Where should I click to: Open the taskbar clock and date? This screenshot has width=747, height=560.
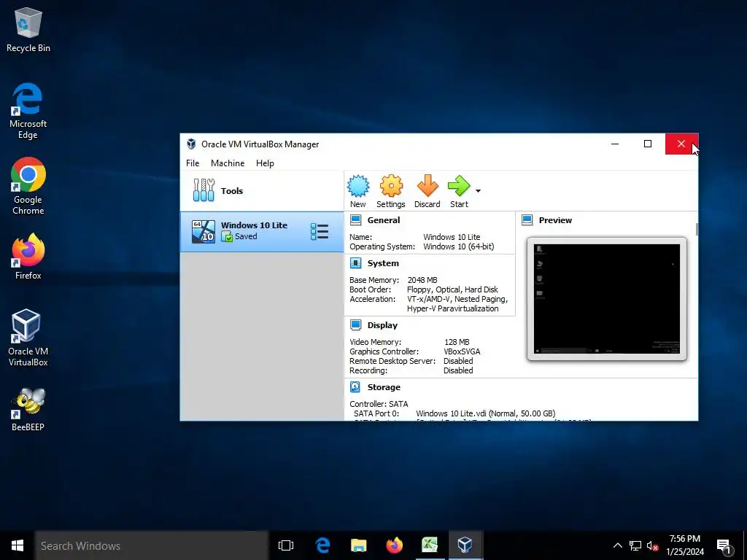[x=685, y=545]
